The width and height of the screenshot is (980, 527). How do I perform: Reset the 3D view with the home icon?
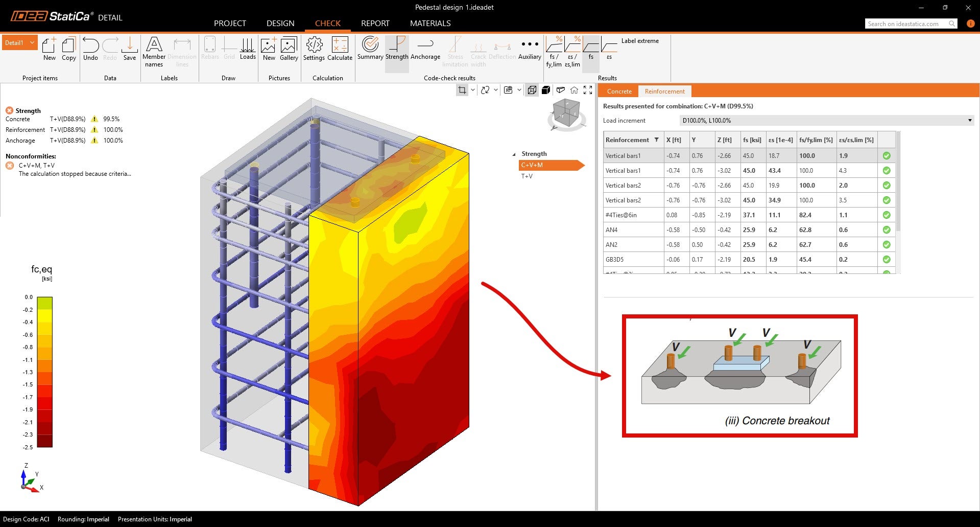pyautogui.click(x=574, y=90)
